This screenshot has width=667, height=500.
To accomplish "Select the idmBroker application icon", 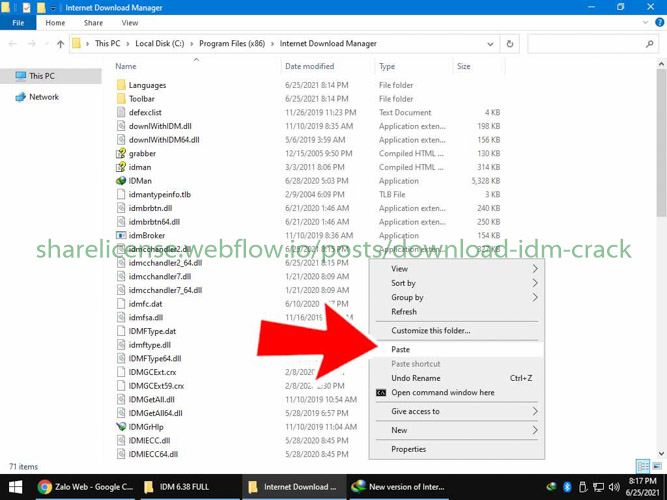I will 121,235.
